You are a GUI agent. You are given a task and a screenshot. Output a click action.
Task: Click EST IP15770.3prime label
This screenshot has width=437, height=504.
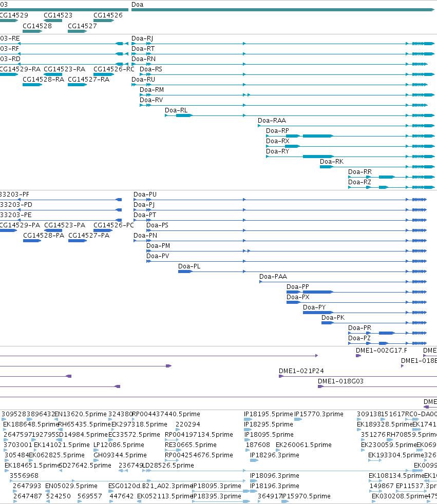319,415
